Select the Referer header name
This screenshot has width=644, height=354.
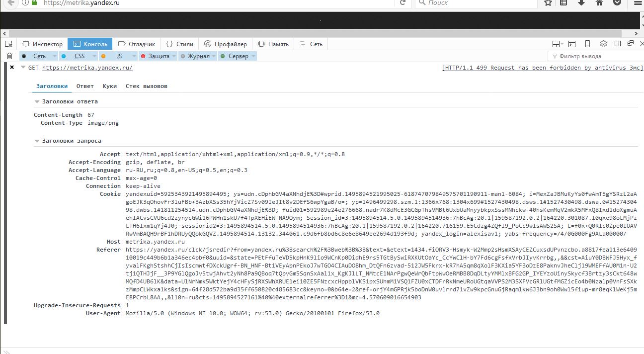coord(108,250)
